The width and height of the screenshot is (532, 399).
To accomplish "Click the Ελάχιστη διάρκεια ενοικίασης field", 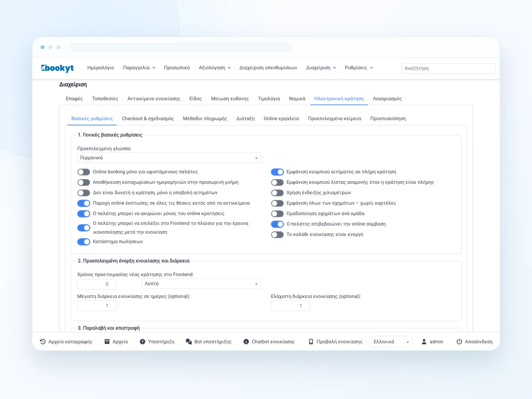I will click(290, 306).
